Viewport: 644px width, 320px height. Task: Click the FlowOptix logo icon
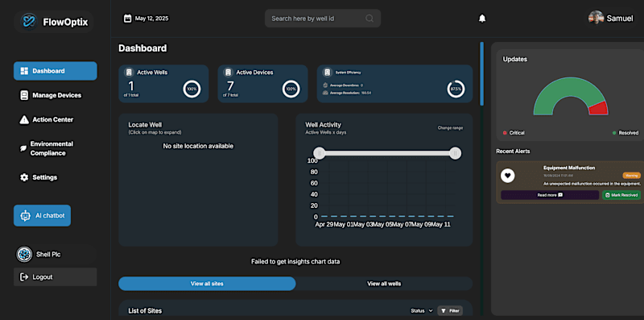click(x=29, y=22)
